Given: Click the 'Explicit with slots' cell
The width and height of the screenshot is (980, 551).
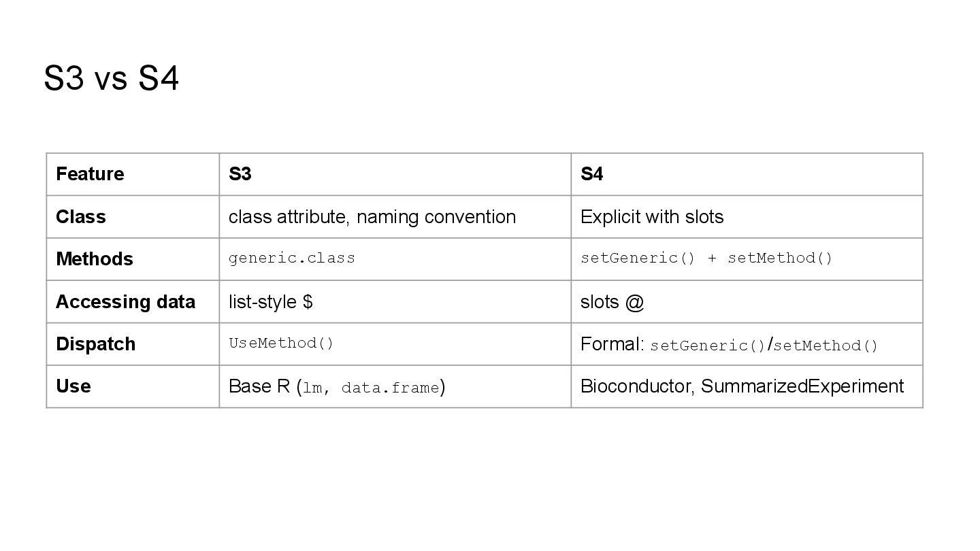Looking at the screenshot, I should pyautogui.click(x=651, y=217).
